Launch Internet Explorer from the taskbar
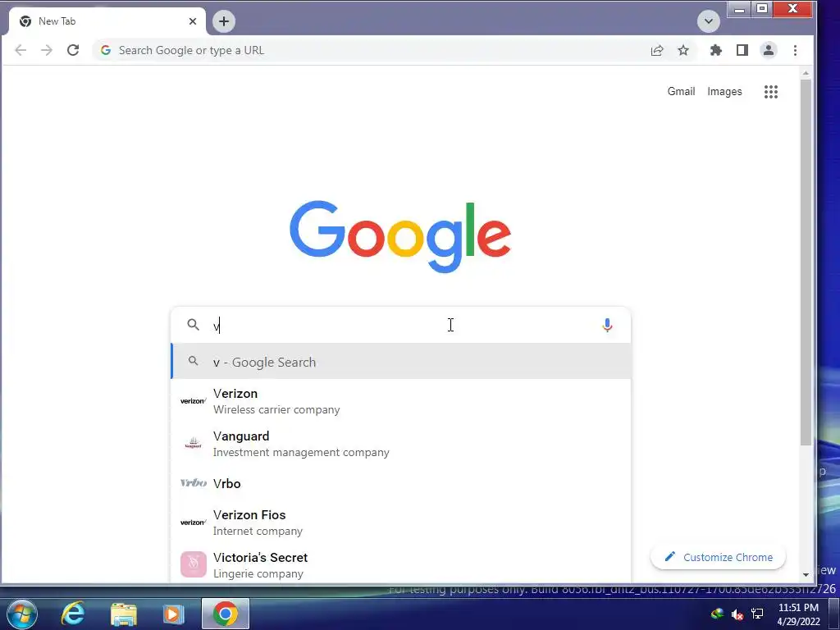Image resolution: width=840 pixels, height=630 pixels. pos(72,614)
